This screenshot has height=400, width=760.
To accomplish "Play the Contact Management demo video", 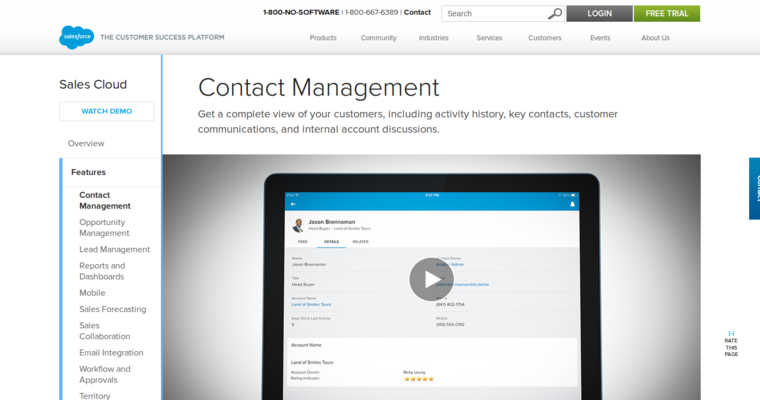I will (x=431, y=279).
